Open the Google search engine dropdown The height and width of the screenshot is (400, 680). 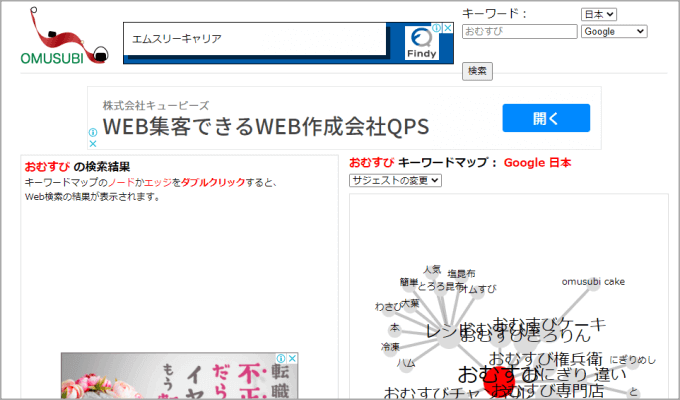point(613,32)
